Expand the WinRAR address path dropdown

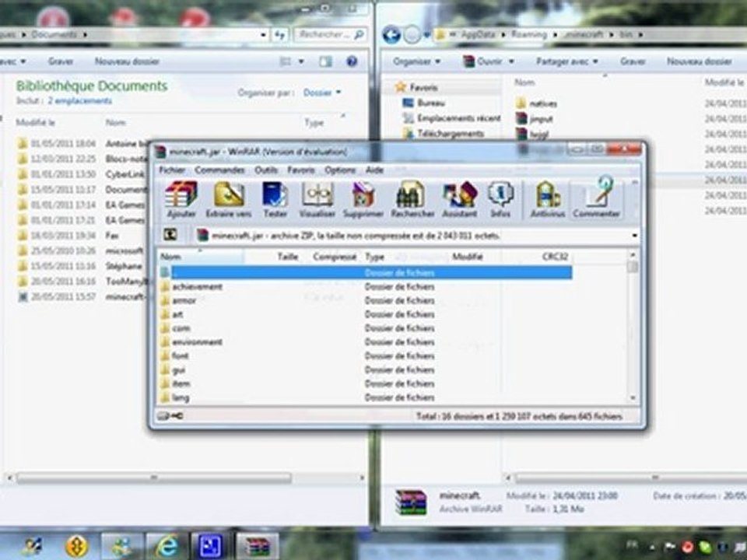coord(635,235)
